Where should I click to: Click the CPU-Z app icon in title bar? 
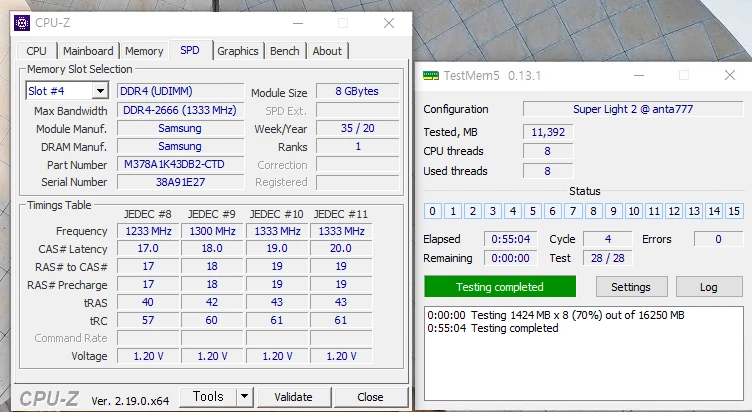pyautogui.click(x=22, y=23)
